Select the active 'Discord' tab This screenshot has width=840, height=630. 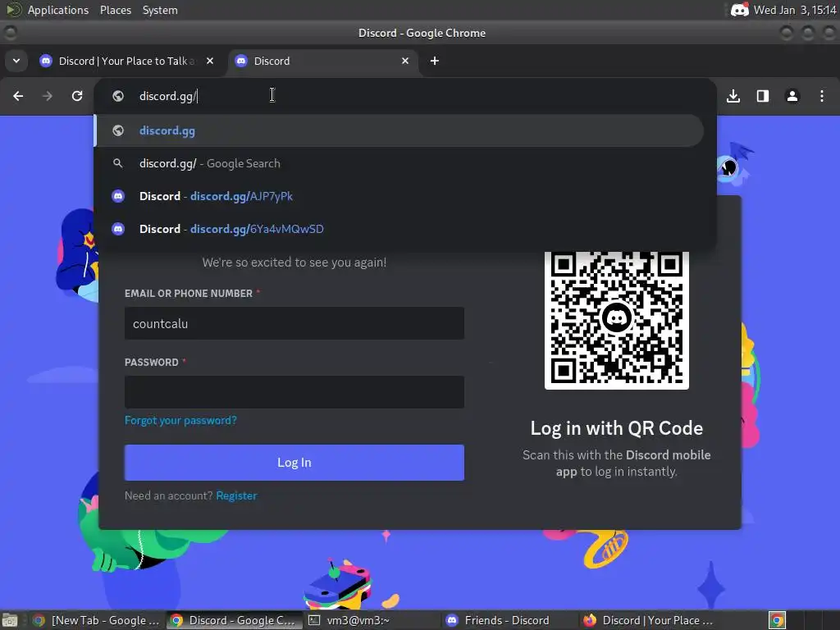(324, 61)
